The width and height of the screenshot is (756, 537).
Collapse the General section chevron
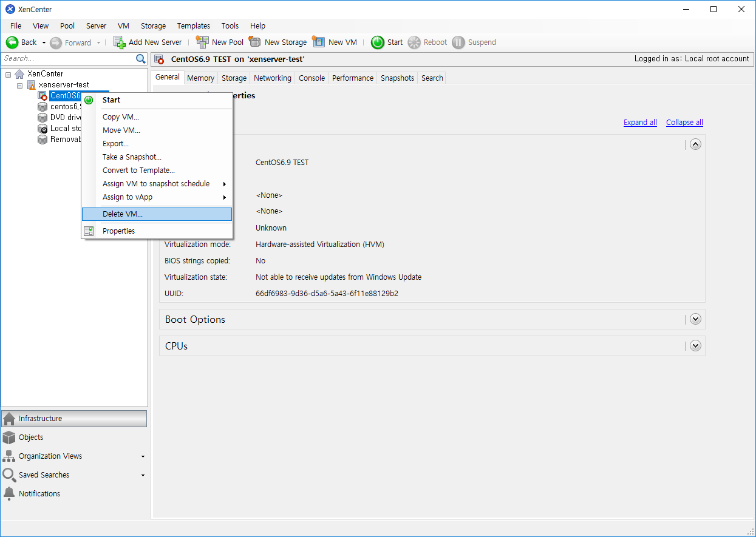point(696,144)
